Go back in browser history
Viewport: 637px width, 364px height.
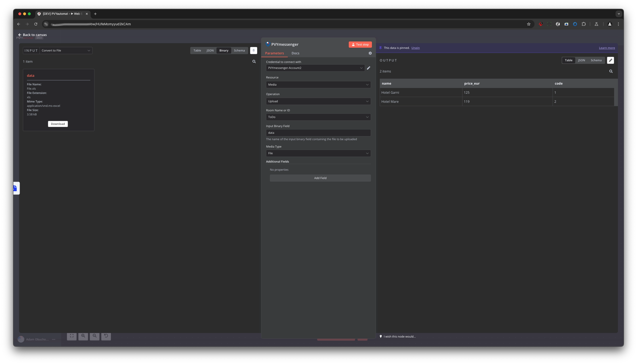coord(19,24)
